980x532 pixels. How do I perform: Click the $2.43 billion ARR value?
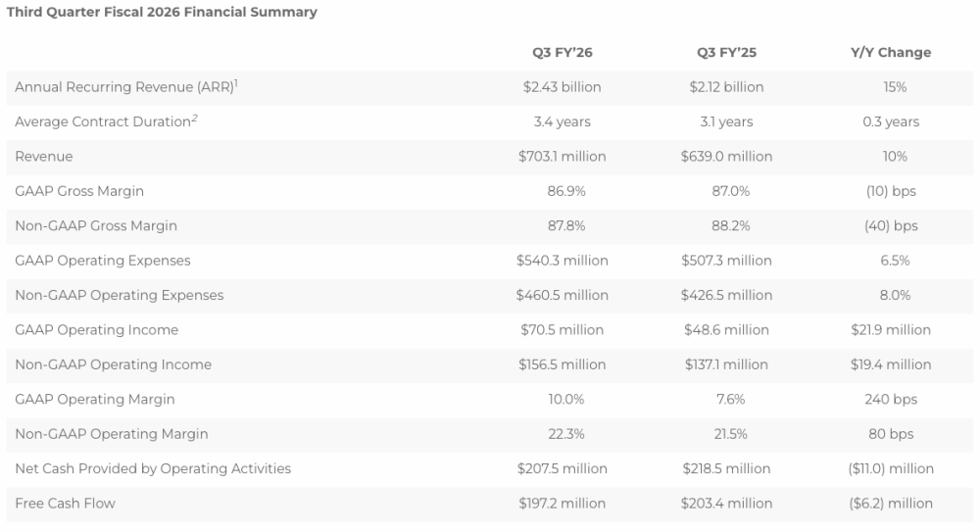click(x=562, y=87)
